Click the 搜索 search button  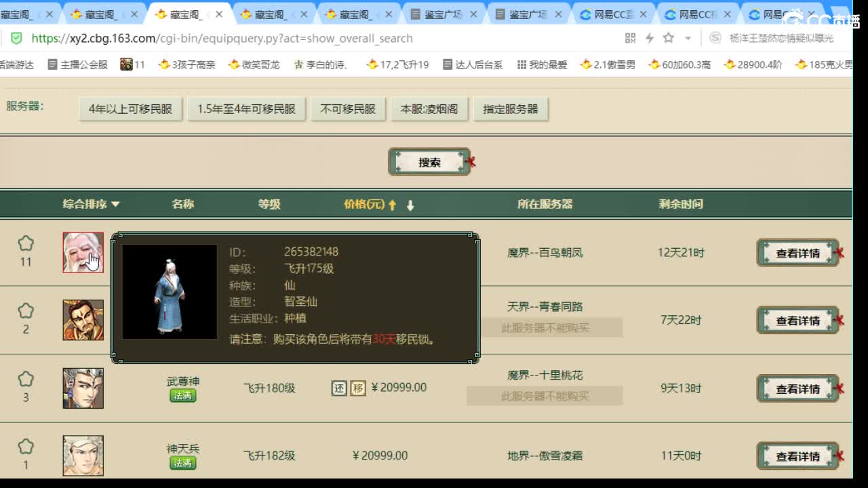coord(429,163)
